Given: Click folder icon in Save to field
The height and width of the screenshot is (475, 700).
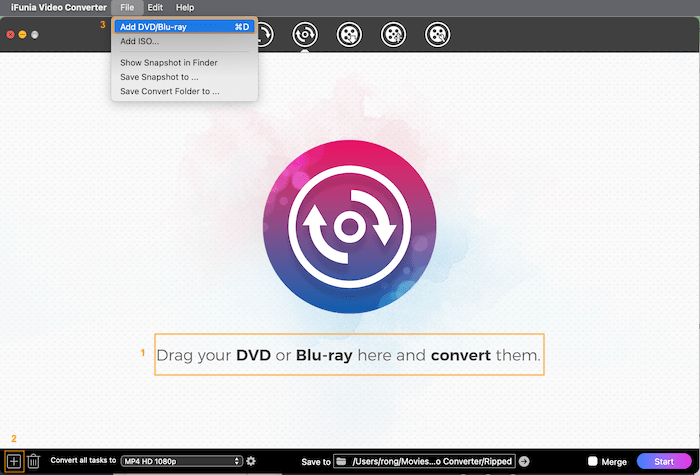Looking at the screenshot, I should (341, 461).
